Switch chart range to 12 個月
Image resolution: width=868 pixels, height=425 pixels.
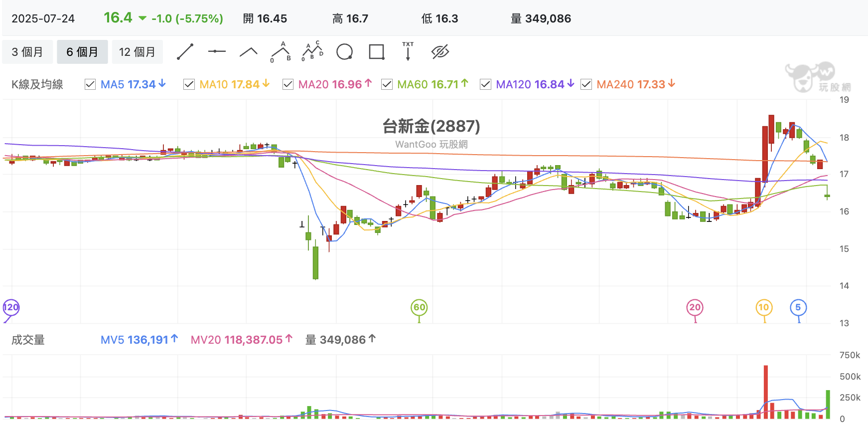[137, 52]
